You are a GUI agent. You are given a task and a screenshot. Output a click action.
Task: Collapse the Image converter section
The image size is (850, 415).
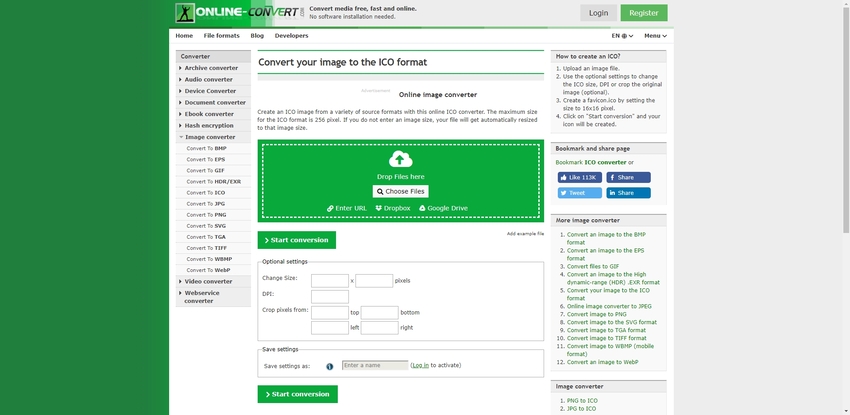(x=209, y=137)
